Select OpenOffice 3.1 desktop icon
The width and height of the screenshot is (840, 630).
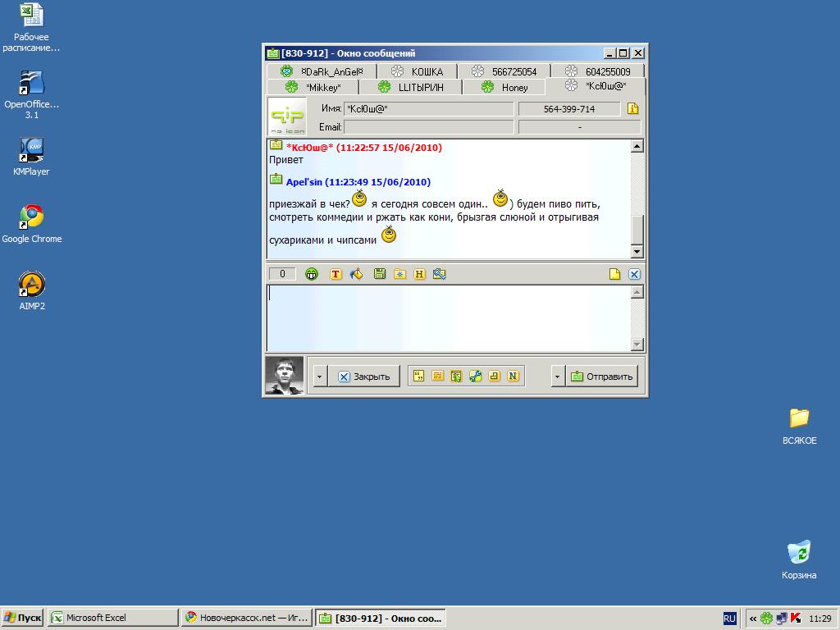(x=32, y=95)
